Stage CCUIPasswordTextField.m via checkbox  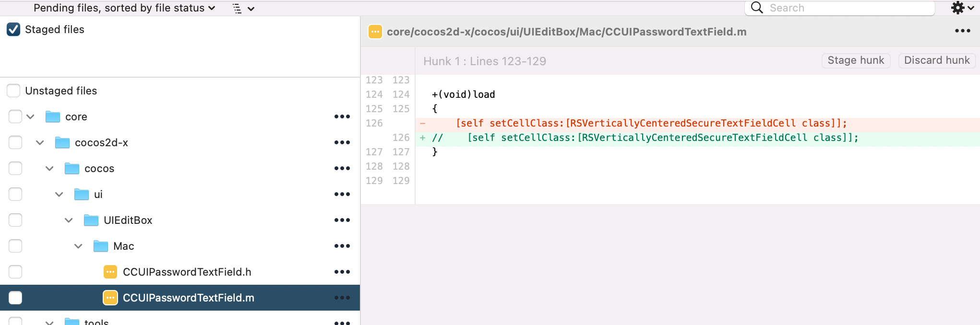[x=15, y=298]
